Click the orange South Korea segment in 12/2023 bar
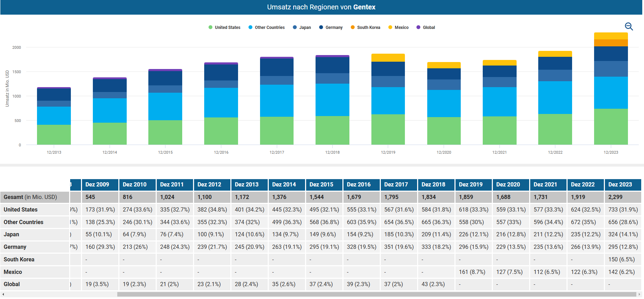Screen dimensions: 644x299 click(611, 43)
